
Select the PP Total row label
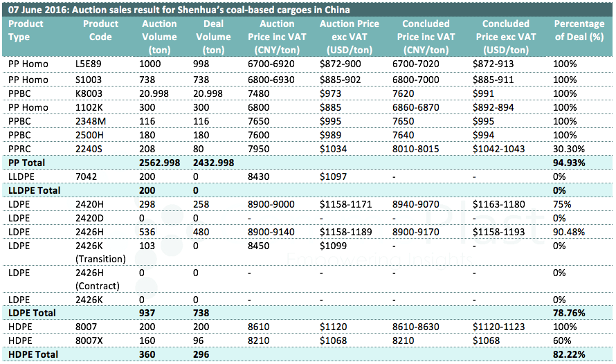(x=26, y=163)
